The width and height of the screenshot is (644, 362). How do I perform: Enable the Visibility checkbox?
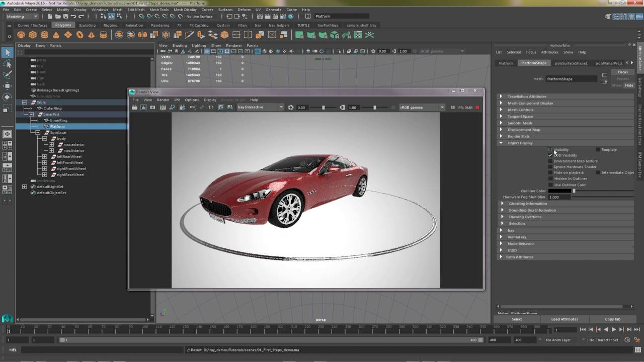click(x=549, y=149)
